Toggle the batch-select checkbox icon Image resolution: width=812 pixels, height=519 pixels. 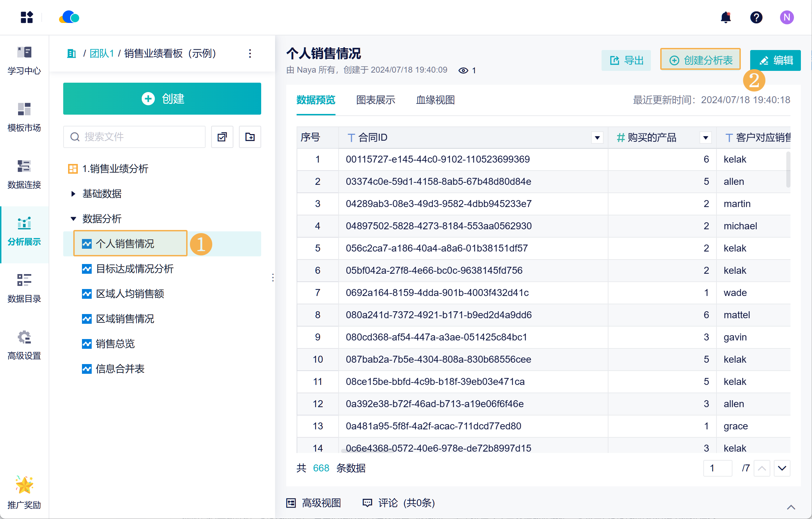tap(222, 137)
